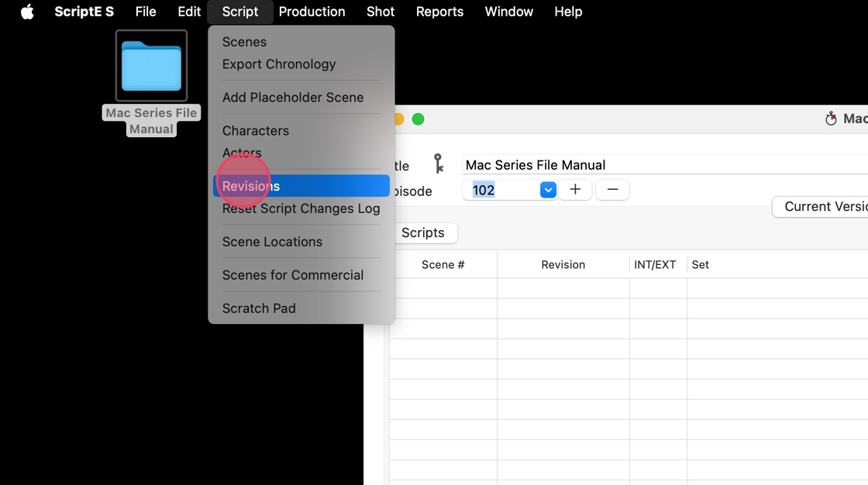Select Scenes for Commercial

coord(301,274)
